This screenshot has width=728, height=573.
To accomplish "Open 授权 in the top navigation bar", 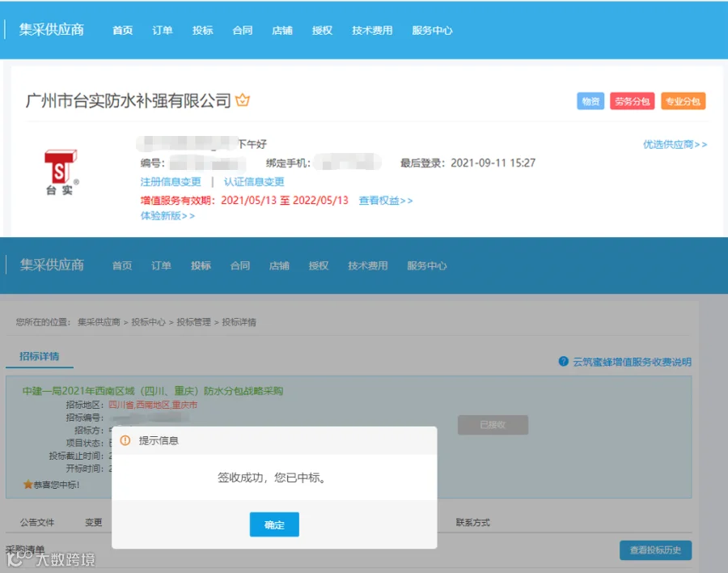I will (x=322, y=30).
